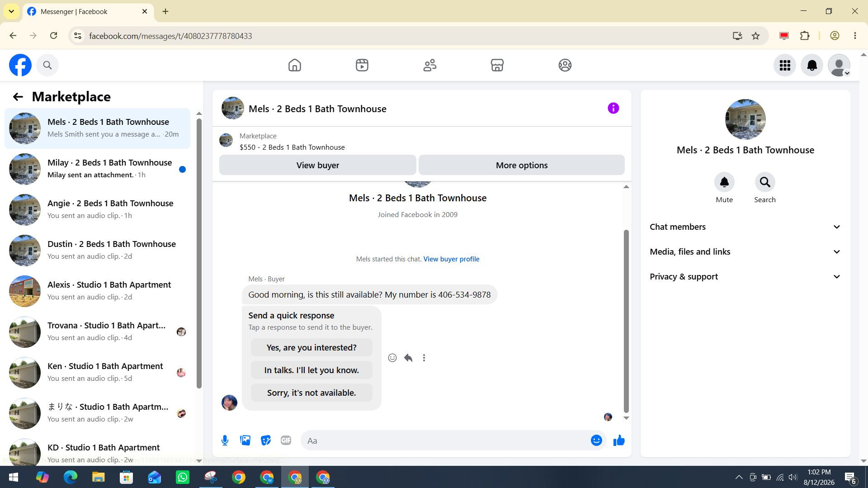Click the $550 listing title in Marketplace banner
Image resolution: width=868 pixels, height=488 pixels.
click(x=292, y=147)
